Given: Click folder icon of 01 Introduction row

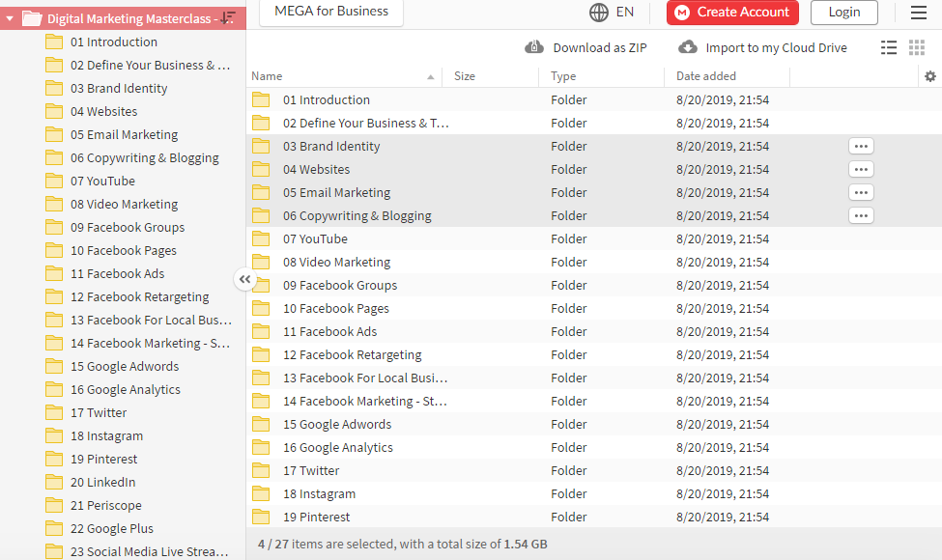Looking at the screenshot, I should pyautogui.click(x=261, y=99).
